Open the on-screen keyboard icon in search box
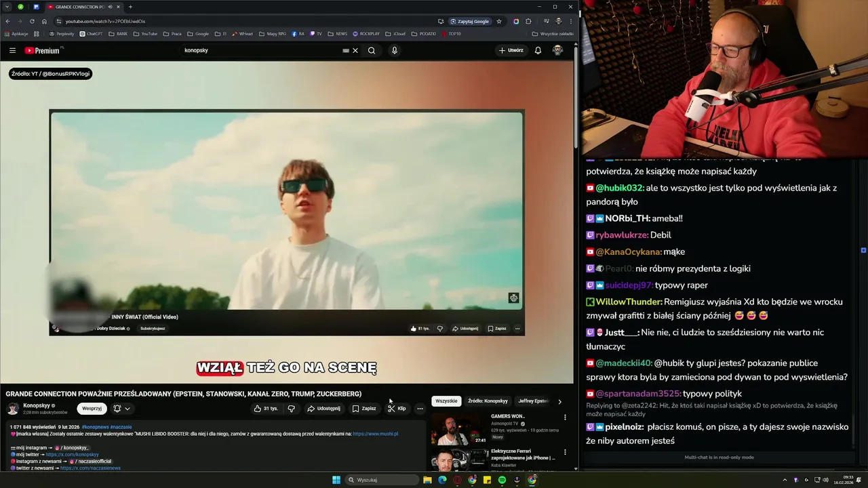This screenshot has height=488, width=868. (x=346, y=50)
